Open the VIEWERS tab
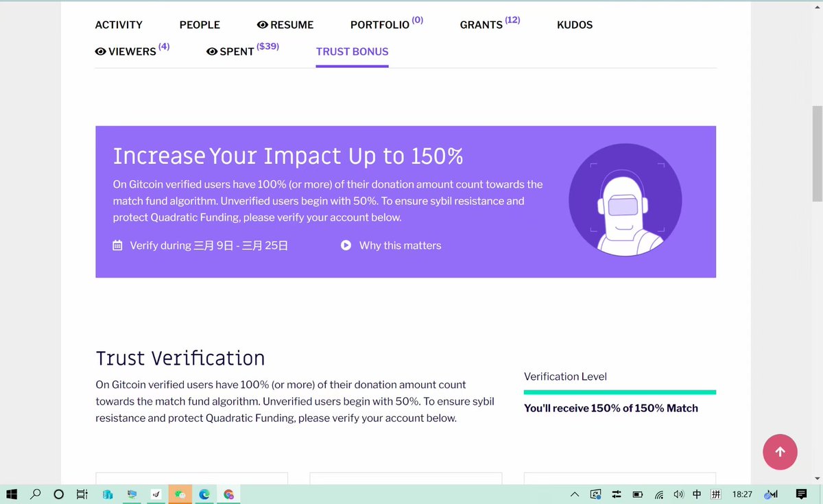Viewport: 823px width, 504px height. click(132, 50)
